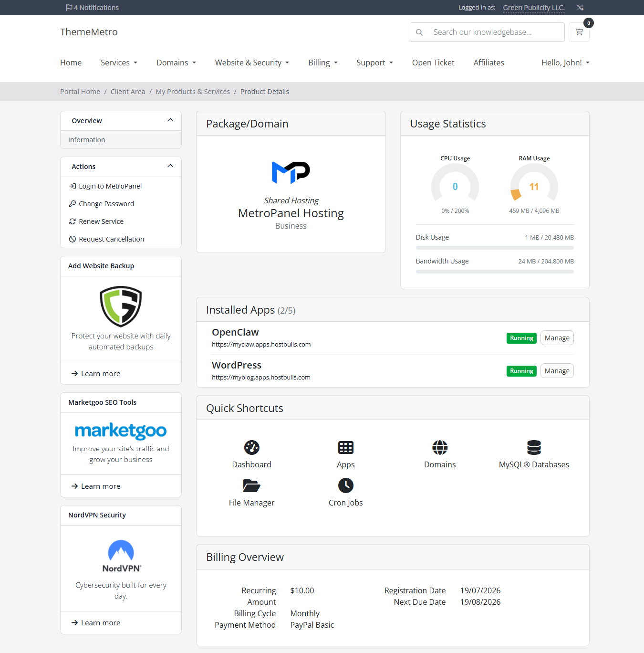Open the Dashboard shortcut icon

pyautogui.click(x=251, y=447)
